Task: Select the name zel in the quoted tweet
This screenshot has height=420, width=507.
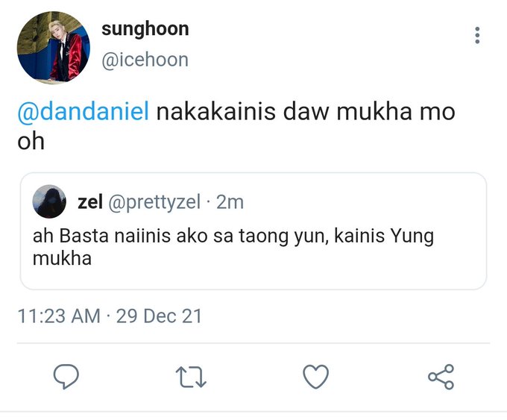Action: (x=90, y=201)
